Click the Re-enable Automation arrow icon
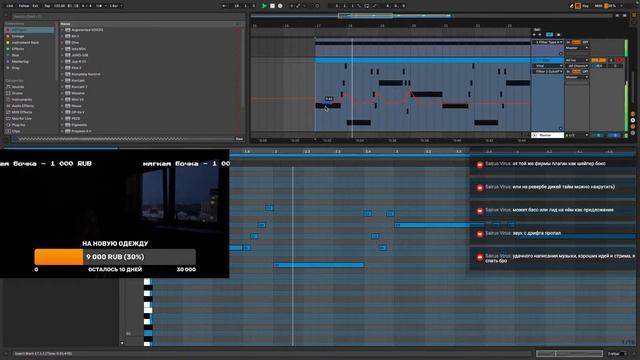The width and height of the screenshot is (640, 360). tap(304, 6)
